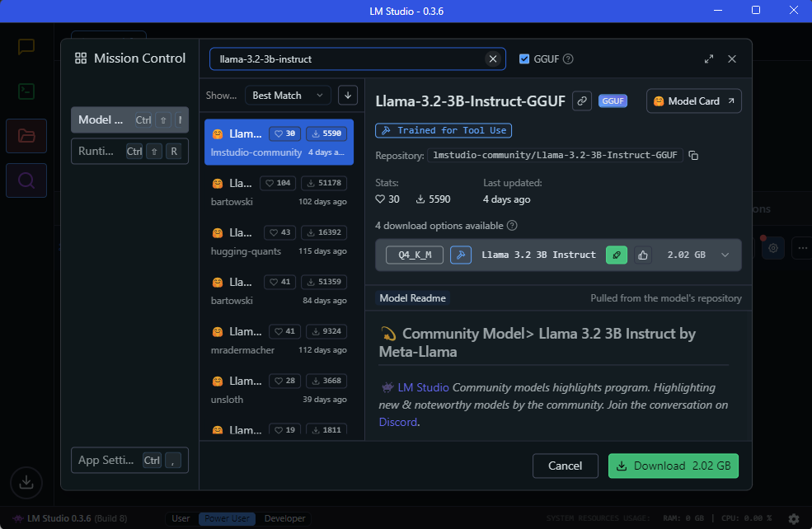Expand the download option chevron
This screenshot has width=812, height=529.
[x=725, y=255]
